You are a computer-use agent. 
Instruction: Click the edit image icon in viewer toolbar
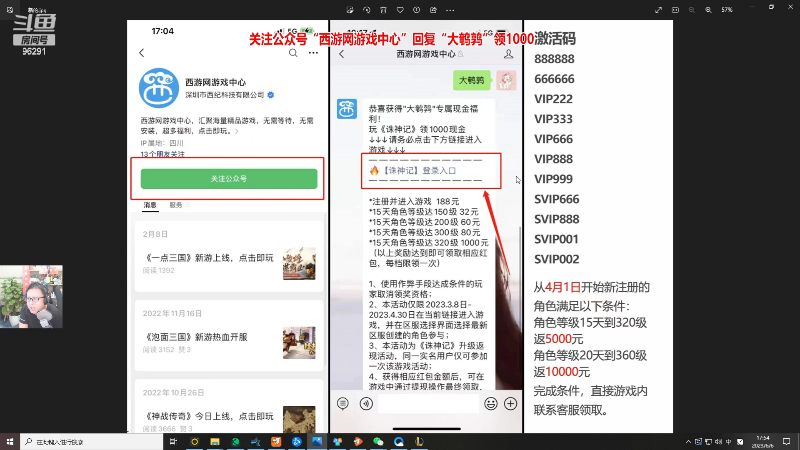[350, 10]
